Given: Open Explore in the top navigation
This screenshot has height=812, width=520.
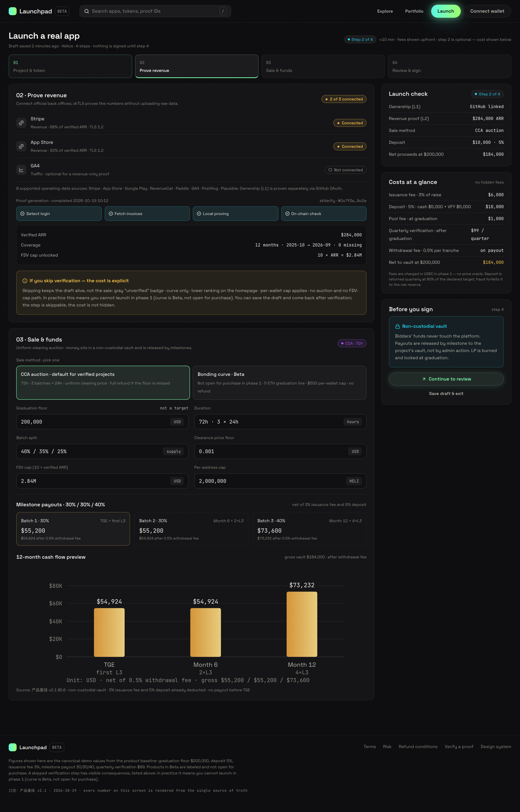Looking at the screenshot, I should (385, 11).
